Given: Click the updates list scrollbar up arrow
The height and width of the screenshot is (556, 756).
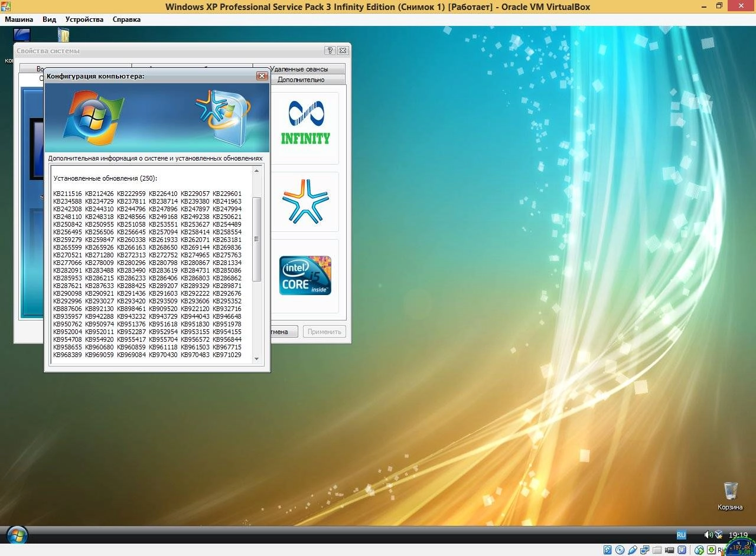Looking at the screenshot, I should click(256, 171).
